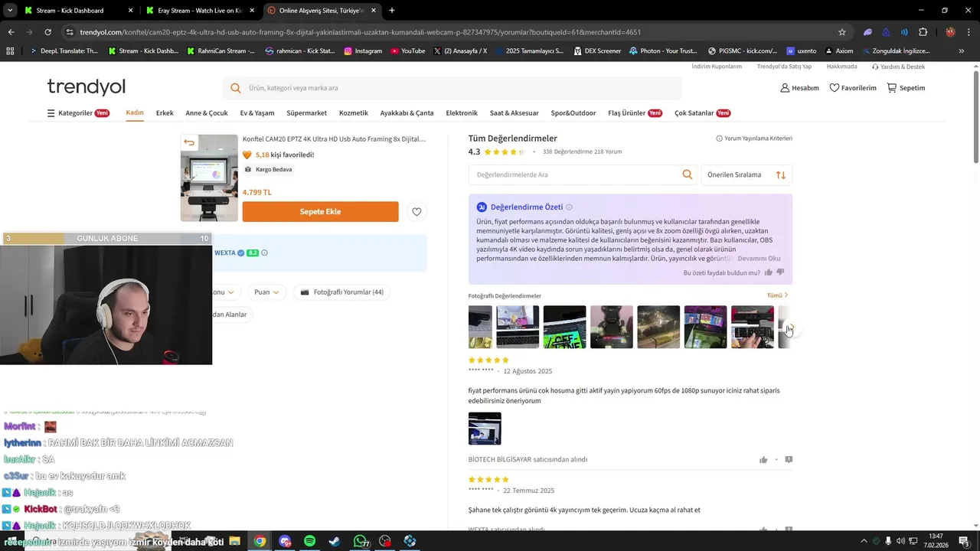Open the Konftel product image thumbnail

(x=209, y=178)
